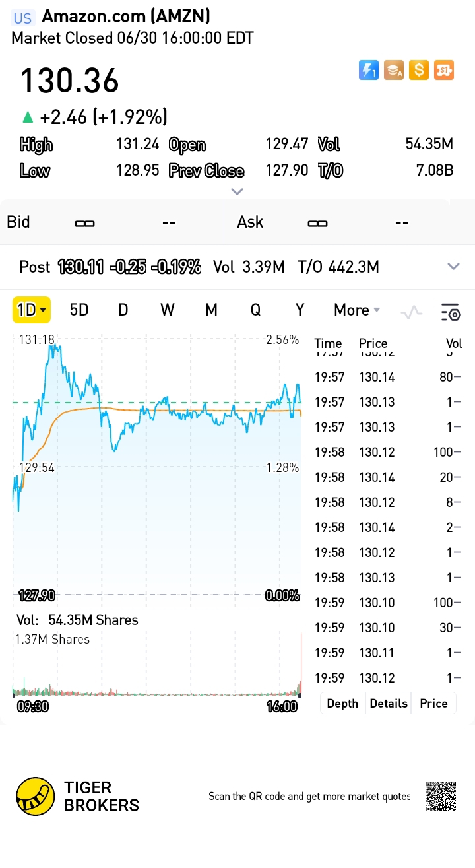Open the 1D timeframe dropdown
The width and height of the screenshot is (475, 868).
(x=32, y=310)
